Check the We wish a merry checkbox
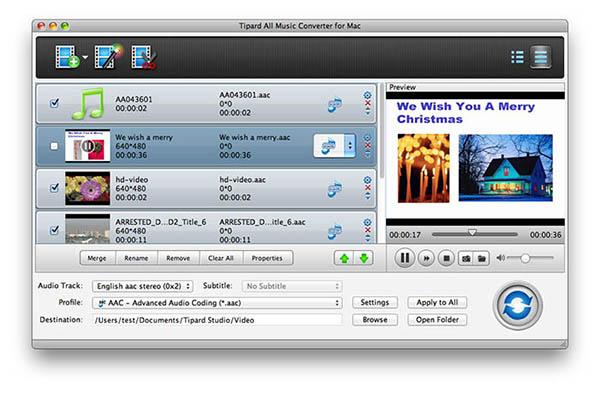This screenshot has height=393, width=600. [x=54, y=146]
